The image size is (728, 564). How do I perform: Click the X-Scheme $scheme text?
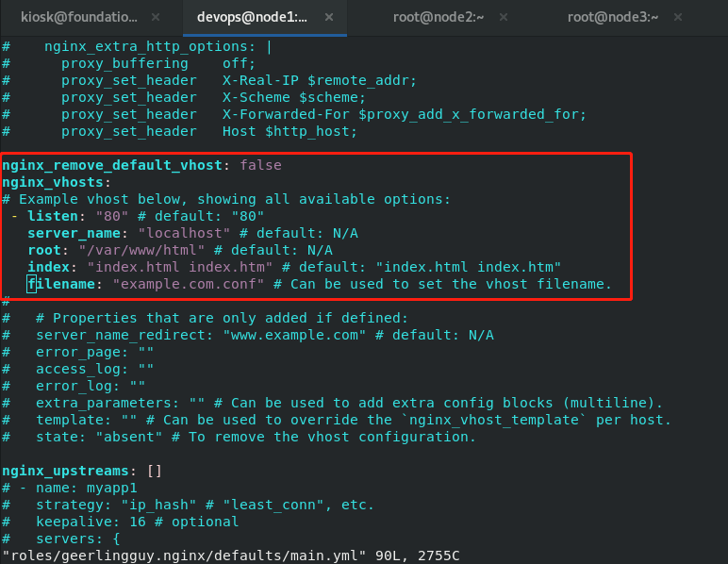coord(294,97)
